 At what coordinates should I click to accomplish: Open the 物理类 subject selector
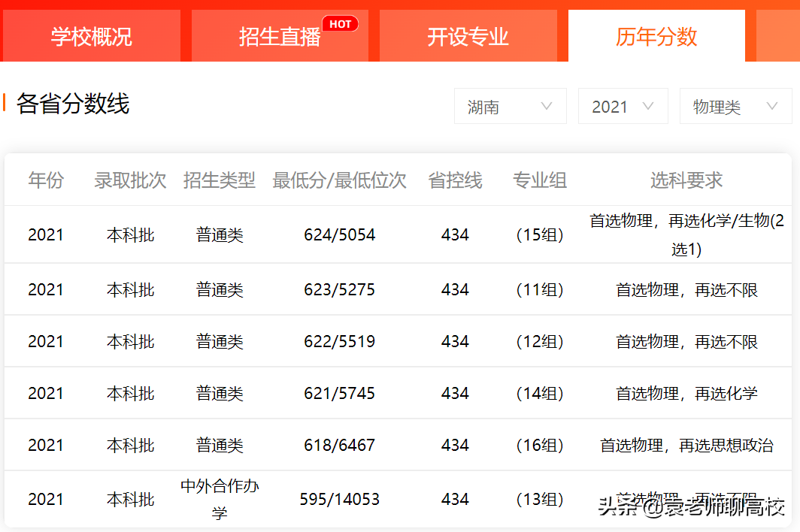735,106
